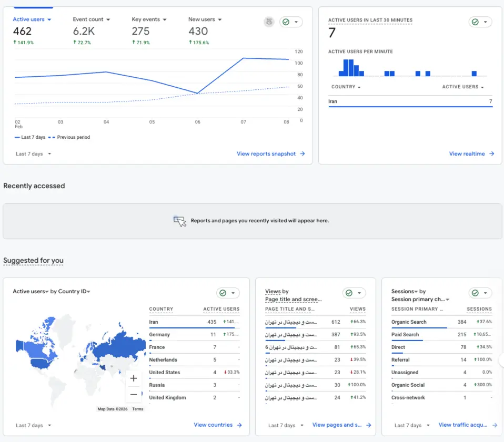Viewport: 504px width, 442px height.
Task: Click the Iran active users bar in realtime
Action: click(410, 107)
